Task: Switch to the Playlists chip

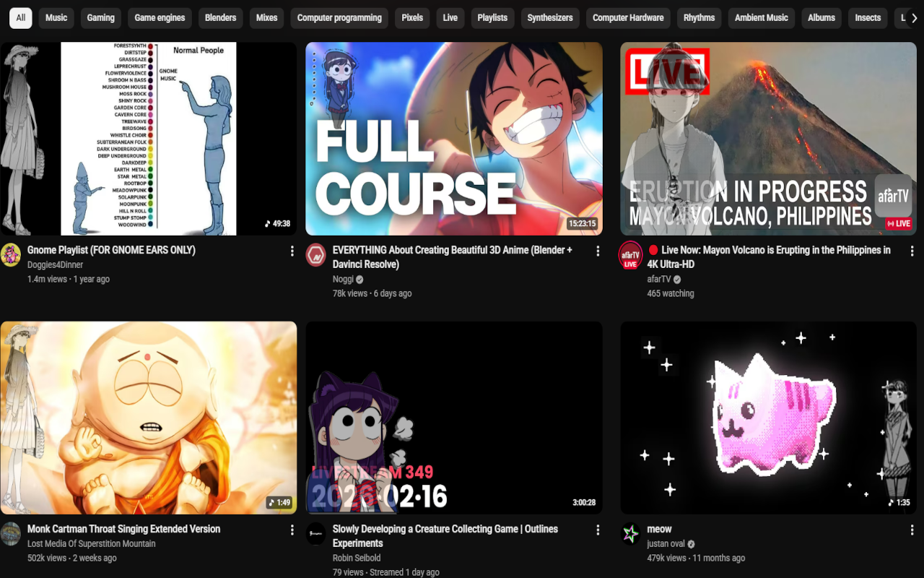Action: pyautogui.click(x=492, y=18)
